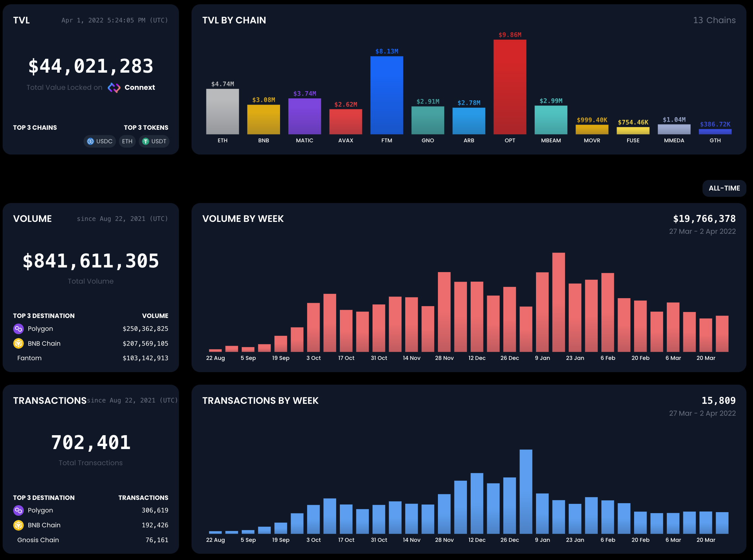Click the 13 Chains label
753x560 pixels.
point(714,20)
